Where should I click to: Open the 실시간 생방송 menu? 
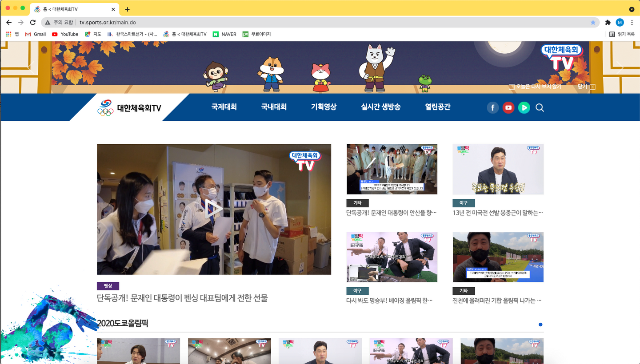tap(380, 107)
